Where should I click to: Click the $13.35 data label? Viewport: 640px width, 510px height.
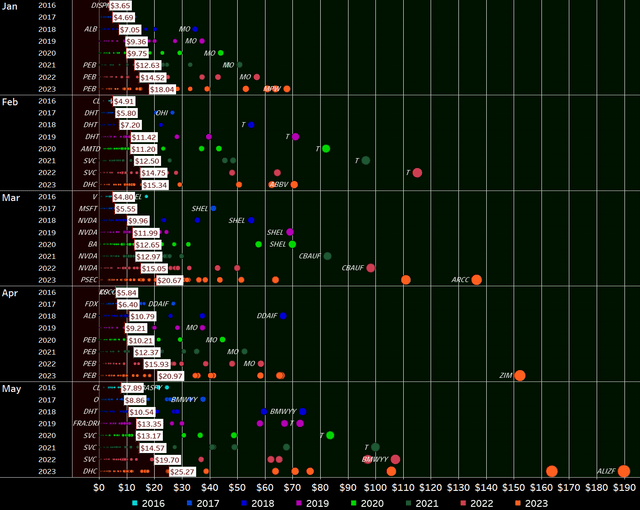pyautogui.click(x=149, y=424)
